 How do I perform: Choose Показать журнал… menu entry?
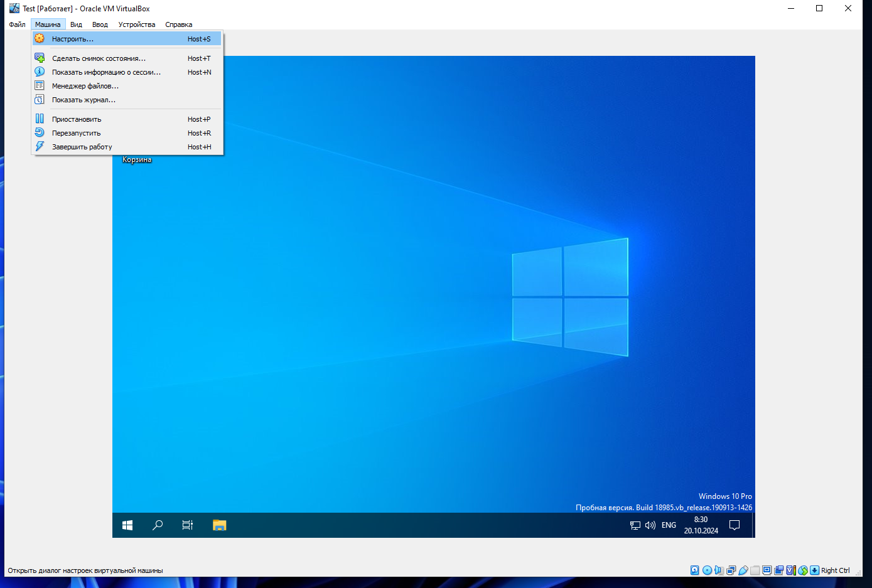pyautogui.click(x=127, y=100)
